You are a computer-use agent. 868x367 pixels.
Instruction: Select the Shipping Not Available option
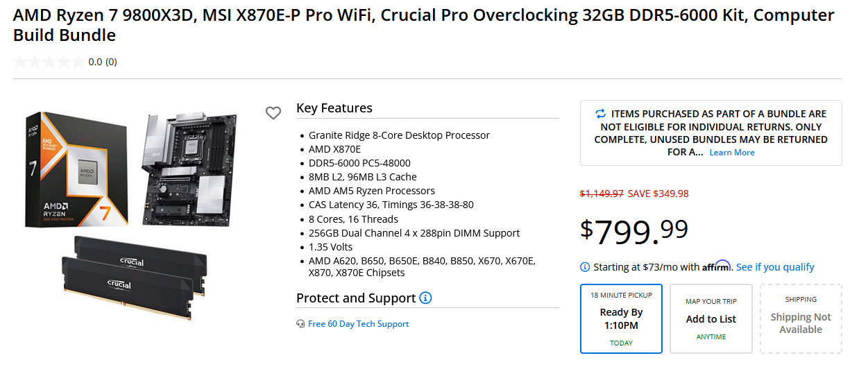tap(800, 318)
